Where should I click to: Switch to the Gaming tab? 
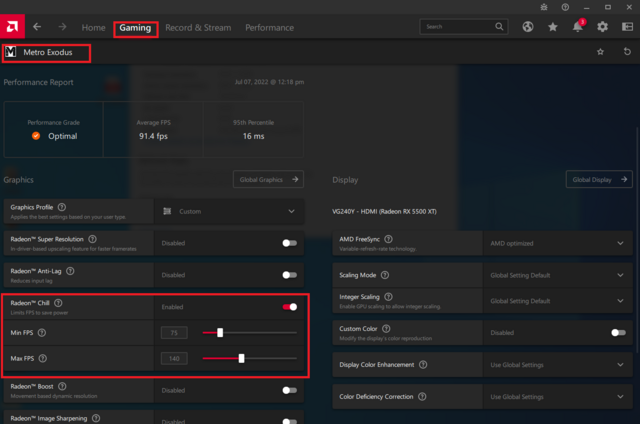(135, 28)
